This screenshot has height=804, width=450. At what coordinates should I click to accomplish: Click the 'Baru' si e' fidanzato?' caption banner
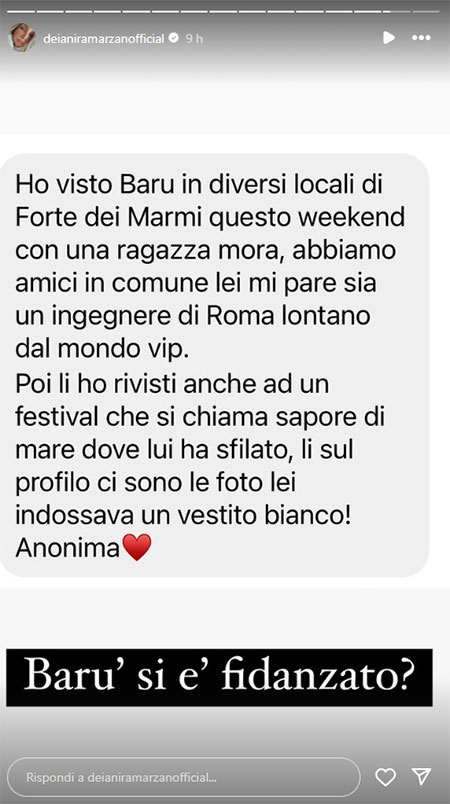[219, 677]
